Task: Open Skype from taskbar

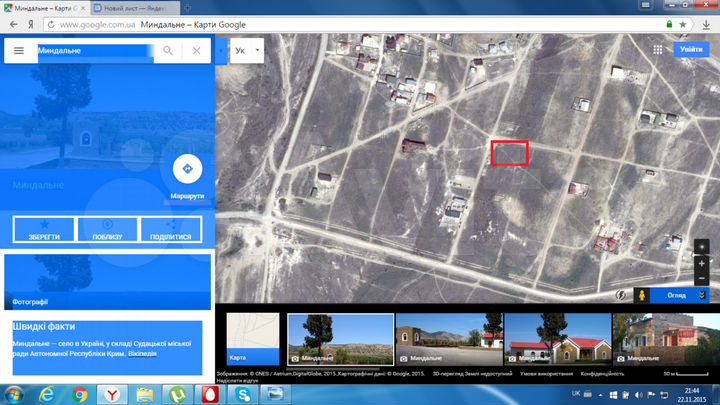Action: pyautogui.click(x=243, y=395)
